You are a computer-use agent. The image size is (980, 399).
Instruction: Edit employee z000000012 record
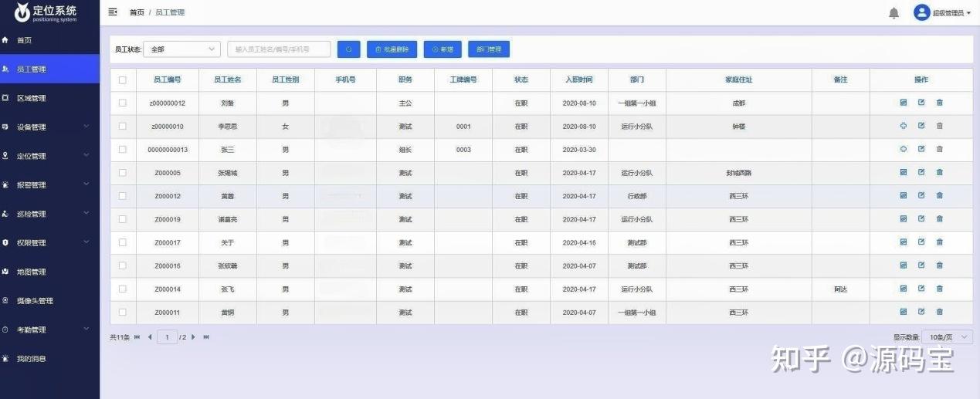point(921,103)
